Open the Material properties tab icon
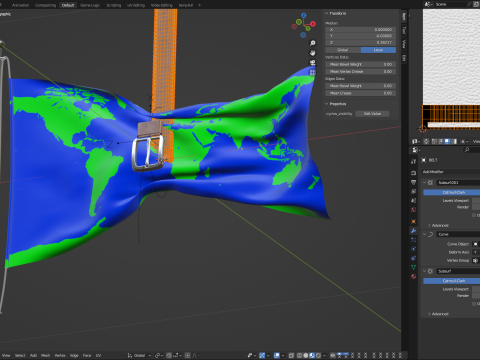Image resolution: width=480 pixels, height=360 pixels. point(414,276)
